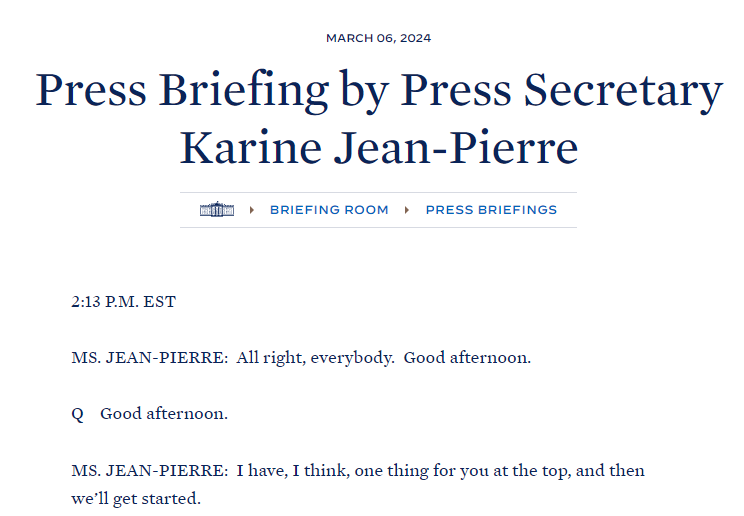The height and width of the screenshot is (516, 744).
Task: Click the arrow before Press Briefings
Action: [407, 210]
